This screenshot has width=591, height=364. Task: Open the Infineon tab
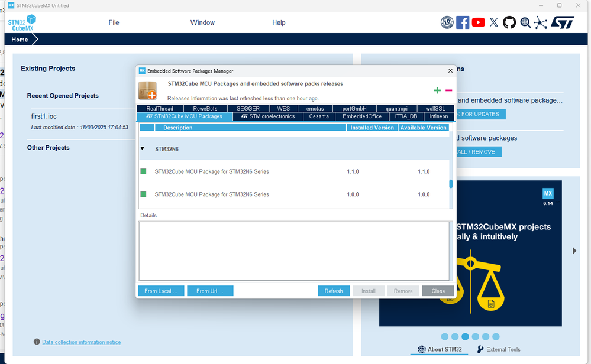439,116
